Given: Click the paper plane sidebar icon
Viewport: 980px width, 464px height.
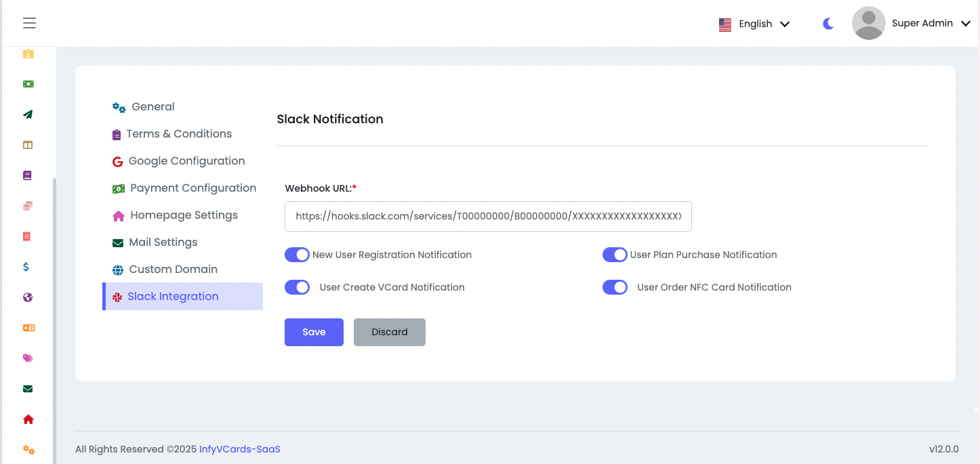Looking at the screenshot, I should tap(28, 114).
